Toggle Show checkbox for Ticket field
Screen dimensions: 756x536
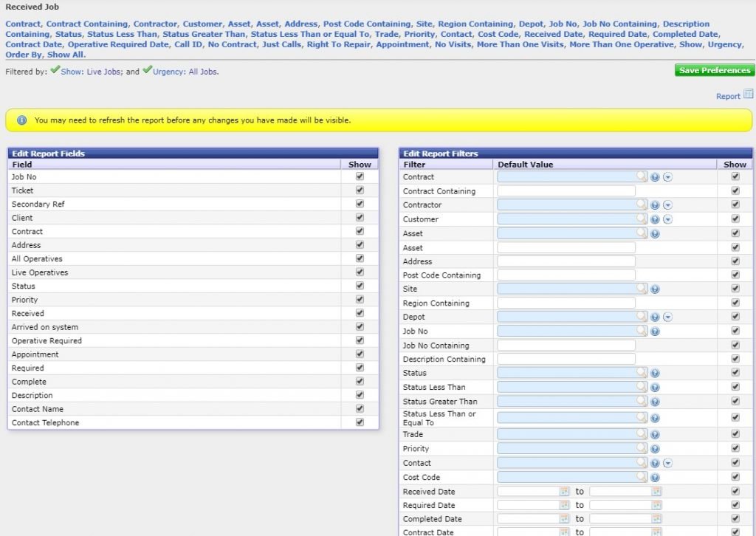point(360,190)
